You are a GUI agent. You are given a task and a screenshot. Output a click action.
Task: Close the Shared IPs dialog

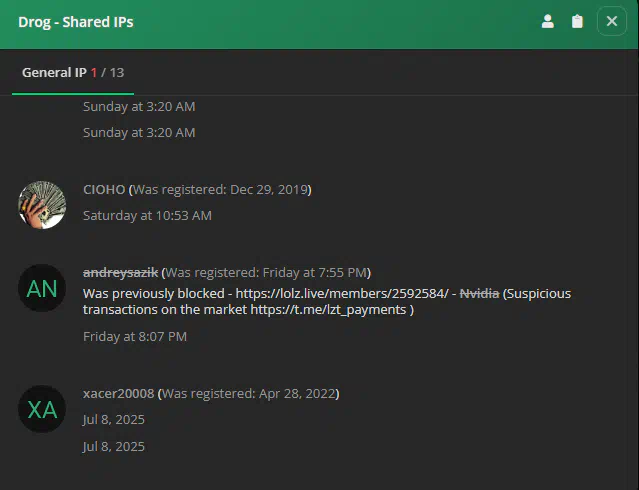[x=611, y=21]
